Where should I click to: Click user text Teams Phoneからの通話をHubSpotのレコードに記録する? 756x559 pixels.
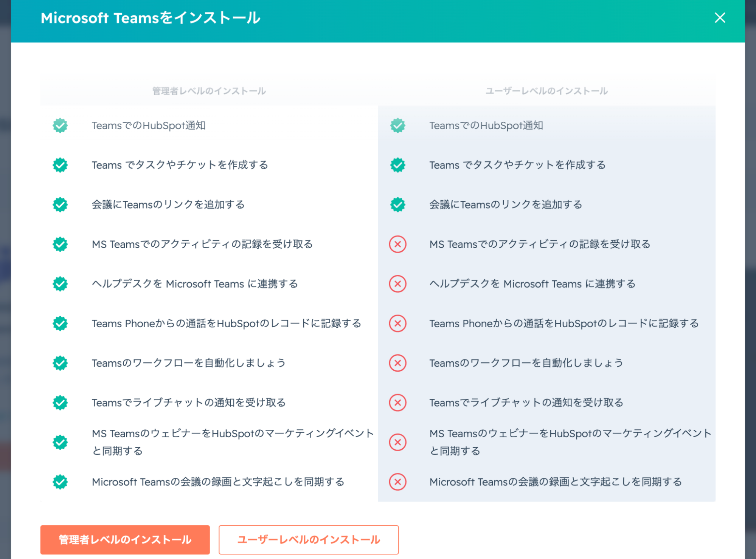[564, 324]
